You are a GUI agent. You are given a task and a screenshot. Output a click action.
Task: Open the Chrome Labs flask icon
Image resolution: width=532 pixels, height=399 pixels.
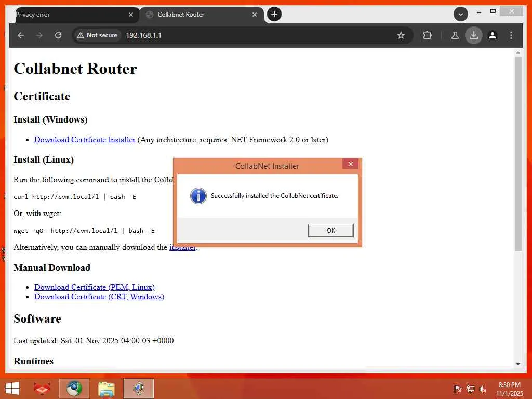tap(455, 35)
